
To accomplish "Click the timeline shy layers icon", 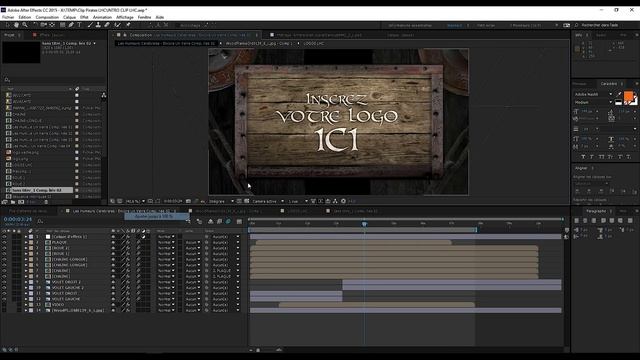I will coord(211,221).
